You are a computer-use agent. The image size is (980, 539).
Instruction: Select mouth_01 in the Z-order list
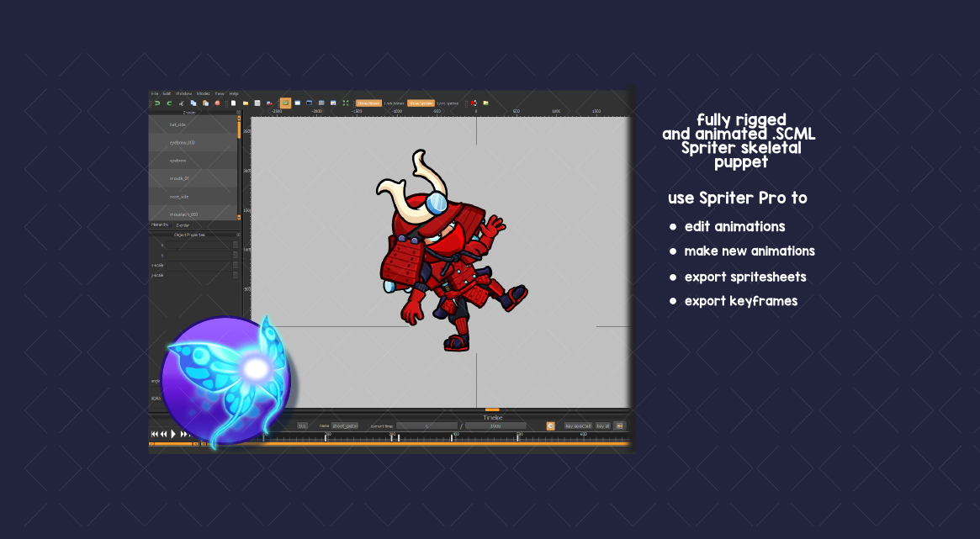click(x=193, y=178)
